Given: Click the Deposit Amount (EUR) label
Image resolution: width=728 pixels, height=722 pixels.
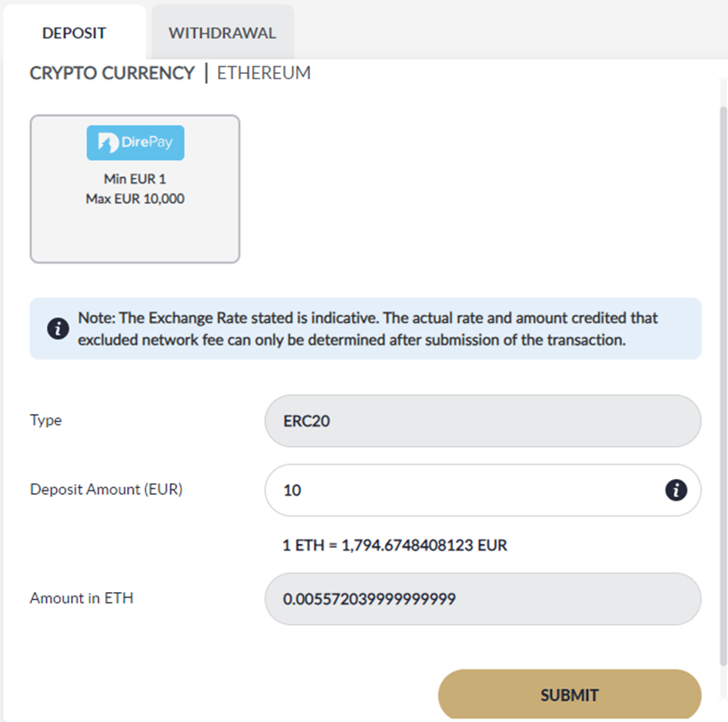Looking at the screenshot, I should pyautogui.click(x=106, y=490).
